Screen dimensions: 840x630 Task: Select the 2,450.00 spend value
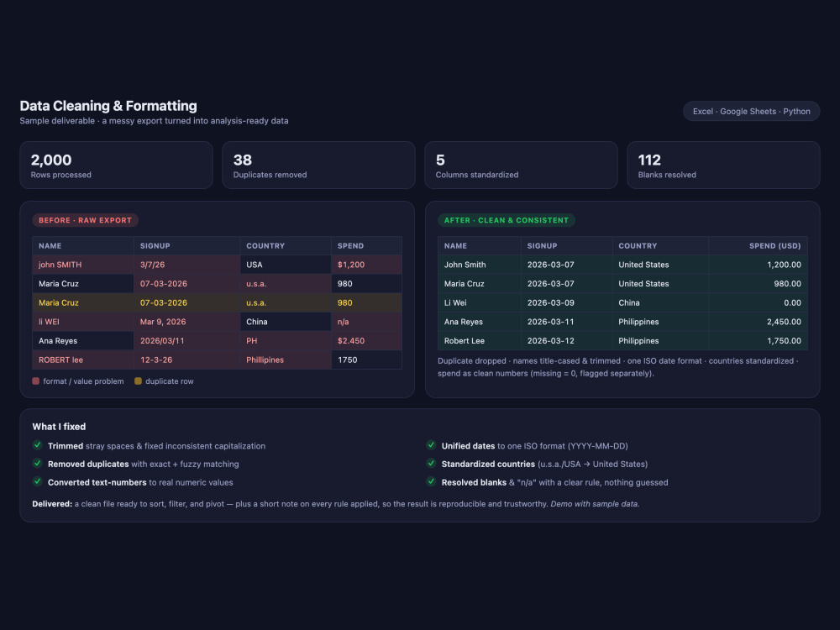(x=758, y=322)
